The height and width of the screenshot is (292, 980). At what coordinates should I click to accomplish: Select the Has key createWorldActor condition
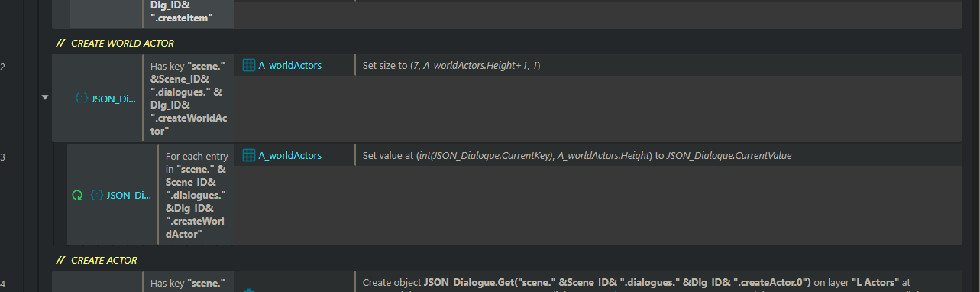coord(188,98)
